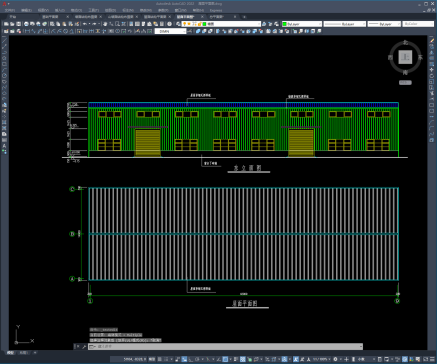
Task: Open the linetype ByLayer dropdown
Action: coord(363,24)
